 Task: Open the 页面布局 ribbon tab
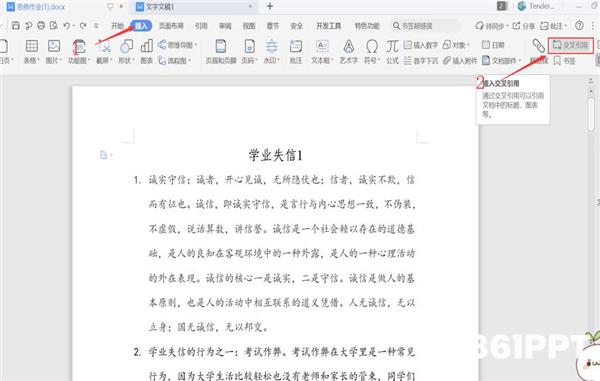tap(171, 26)
